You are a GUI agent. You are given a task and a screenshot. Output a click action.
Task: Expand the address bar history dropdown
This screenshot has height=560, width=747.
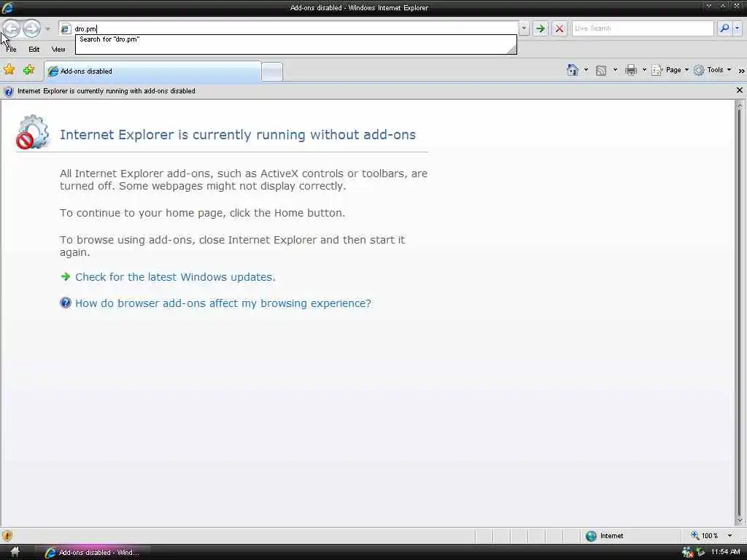[524, 28]
